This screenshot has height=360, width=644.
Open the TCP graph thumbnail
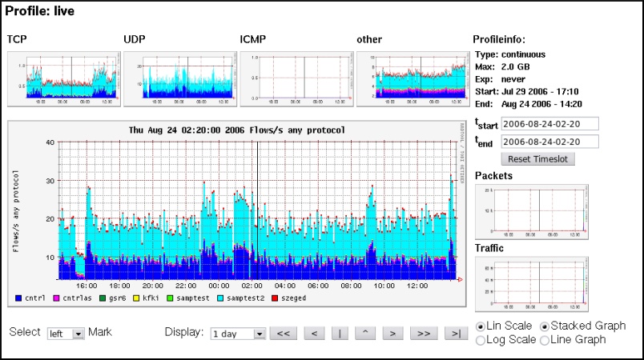point(62,79)
